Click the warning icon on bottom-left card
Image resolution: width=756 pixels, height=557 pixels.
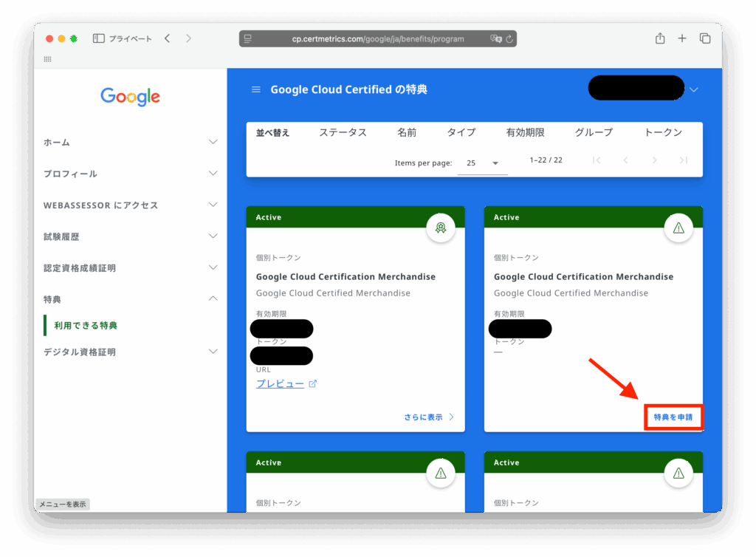click(441, 473)
